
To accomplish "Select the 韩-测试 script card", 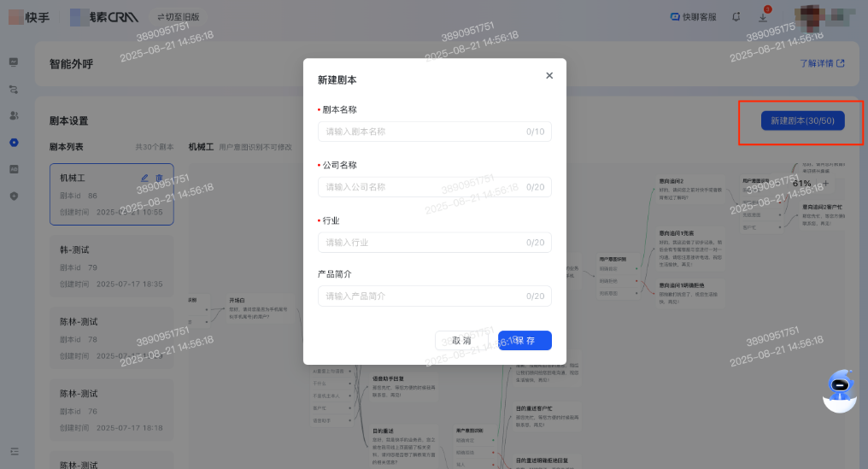I will point(112,267).
